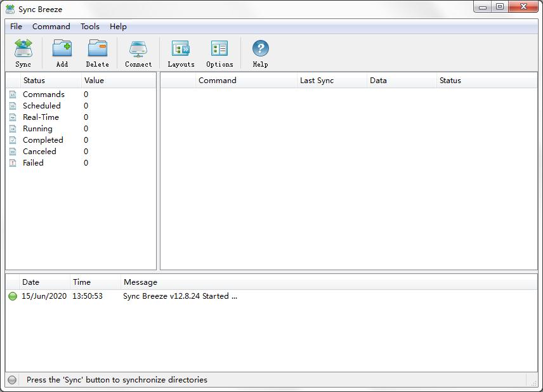This screenshot has width=543, height=392.
Task: Select the Failed status row
Action: 33,163
